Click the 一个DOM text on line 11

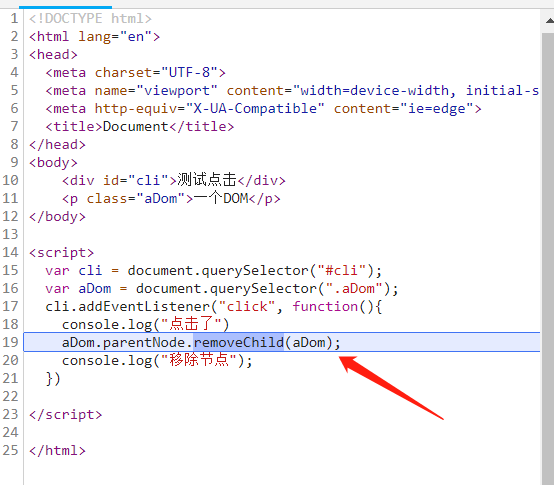[x=221, y=198]
